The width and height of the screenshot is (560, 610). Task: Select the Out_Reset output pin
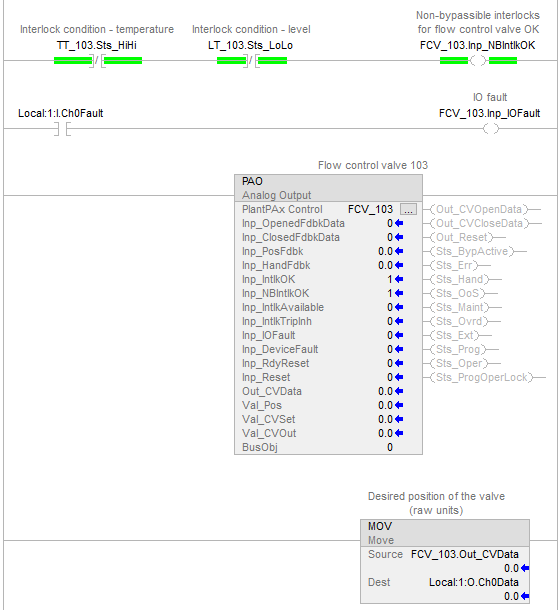click(x=462, y=237)
